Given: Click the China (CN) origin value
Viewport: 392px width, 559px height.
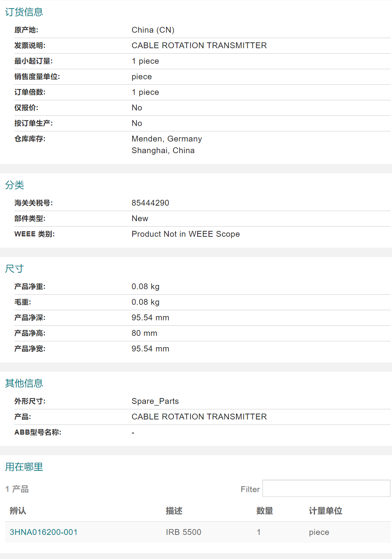Looking at the screenshot, I should point(153,30).
